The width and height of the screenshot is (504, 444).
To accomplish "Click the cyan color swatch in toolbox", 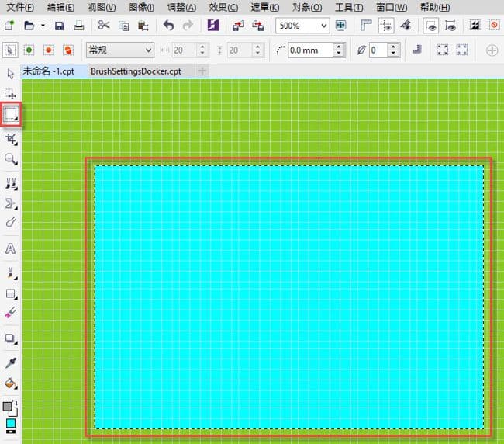I will [11, 422].
